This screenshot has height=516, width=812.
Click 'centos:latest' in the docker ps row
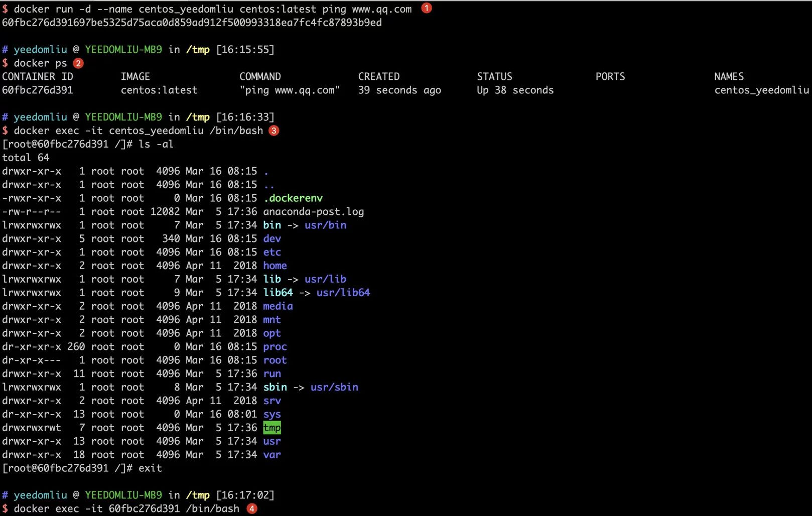coord(159,90)
